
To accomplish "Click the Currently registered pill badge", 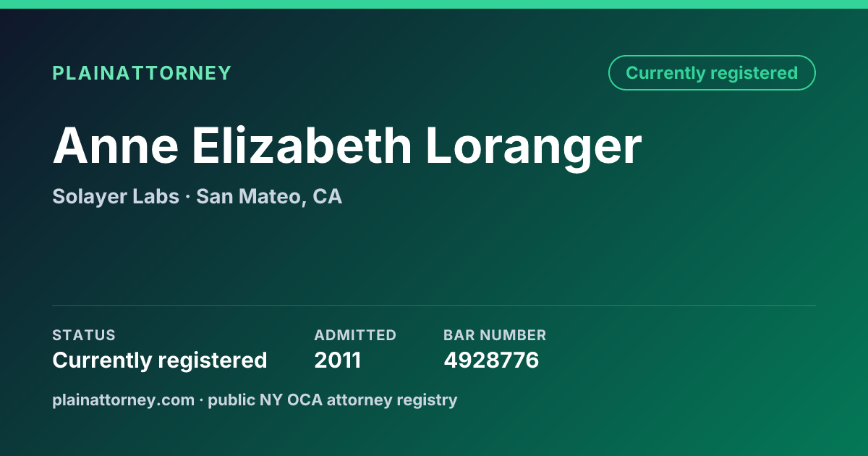I will point(712,73).
